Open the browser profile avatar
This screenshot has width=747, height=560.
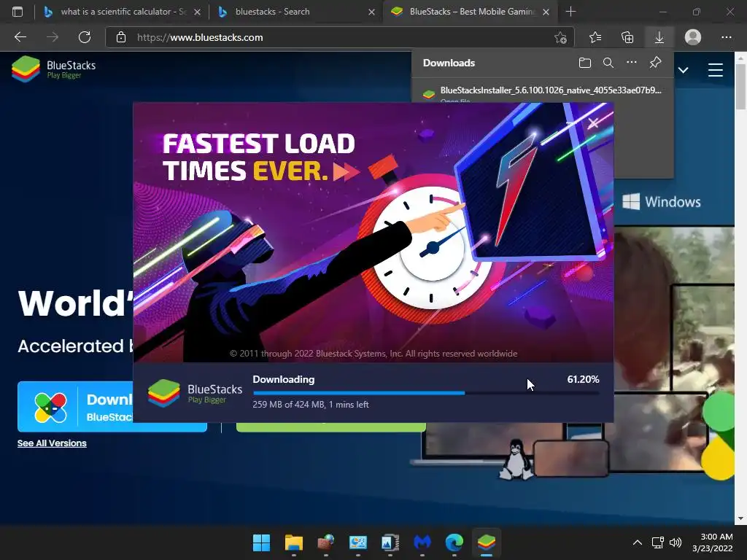coord(693,37)
